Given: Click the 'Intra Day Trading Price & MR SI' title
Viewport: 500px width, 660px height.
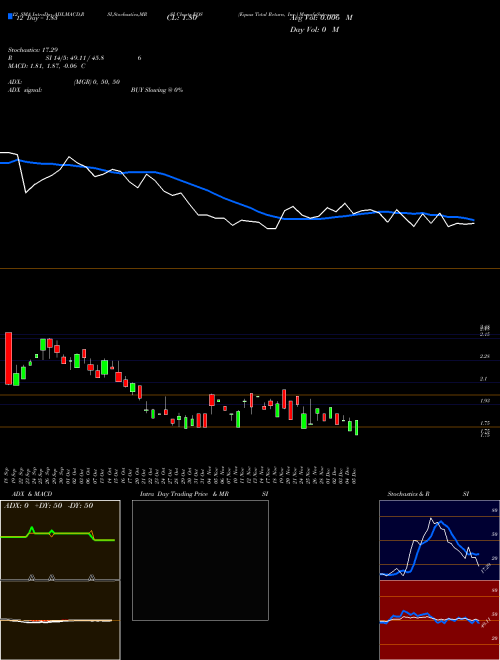Looking at the screenshot, I should click(x=204, y=494).
